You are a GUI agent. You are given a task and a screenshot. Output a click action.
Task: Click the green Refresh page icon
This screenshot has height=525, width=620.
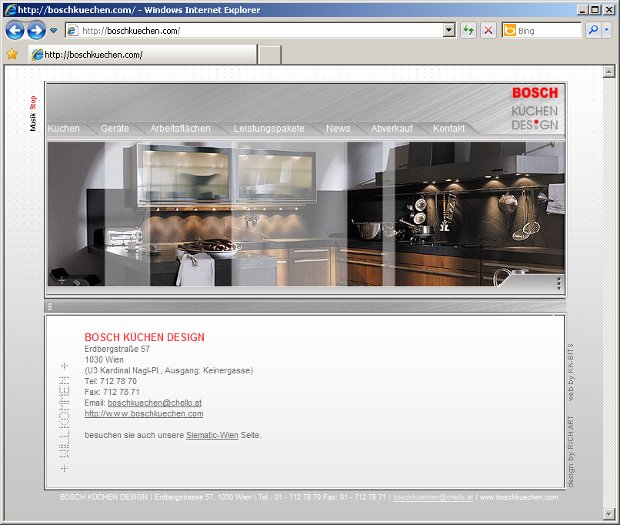pos(469,30)
